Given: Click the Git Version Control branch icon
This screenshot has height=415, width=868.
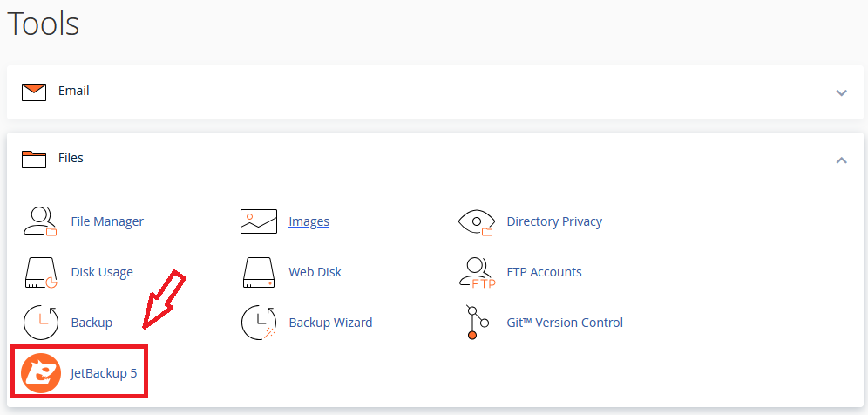Looking at the screenshot, I should point(476,322).
